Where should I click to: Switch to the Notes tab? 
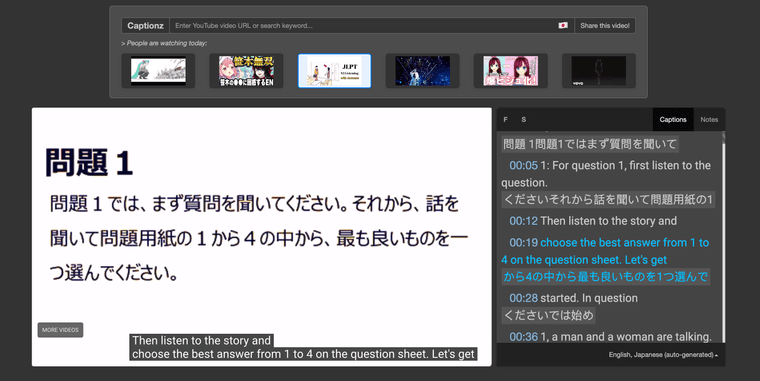709,119
